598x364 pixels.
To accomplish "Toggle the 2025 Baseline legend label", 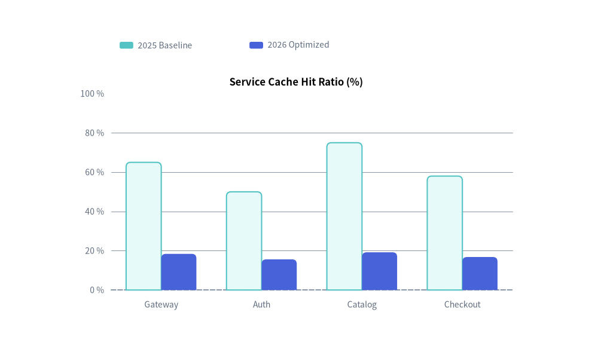I will [x=165, y=45].
